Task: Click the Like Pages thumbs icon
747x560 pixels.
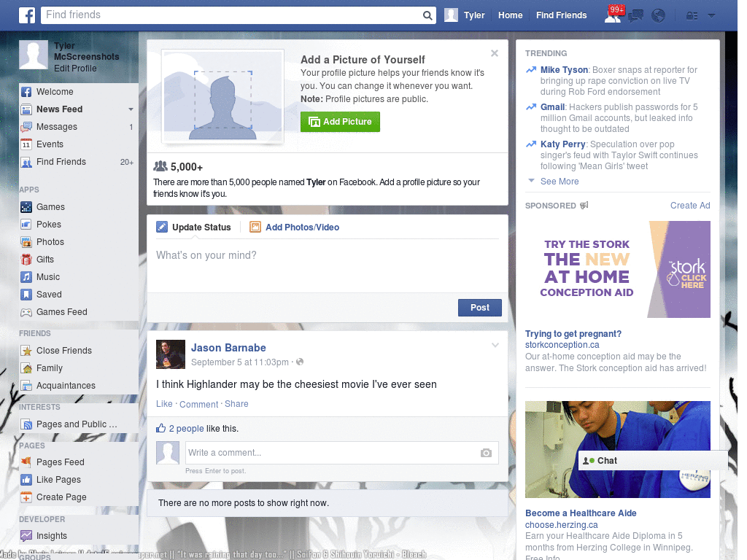Action: pos(26,480)
